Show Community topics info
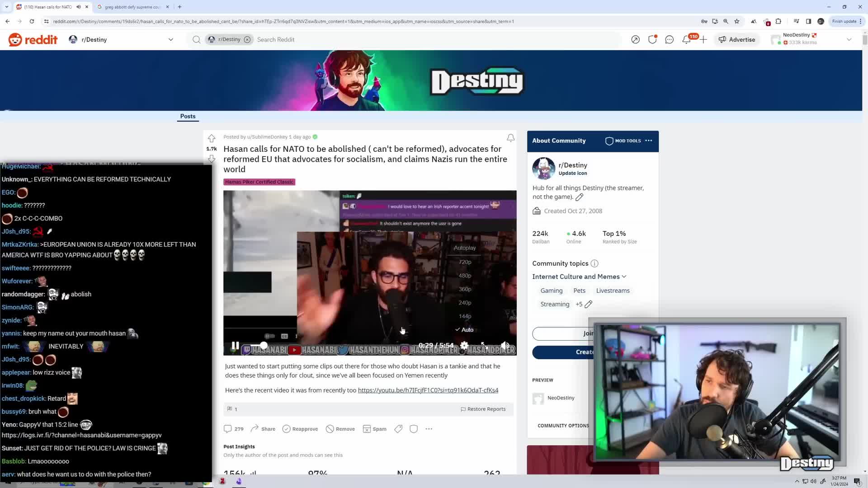 pyautogui.click(x=594, y=263)
